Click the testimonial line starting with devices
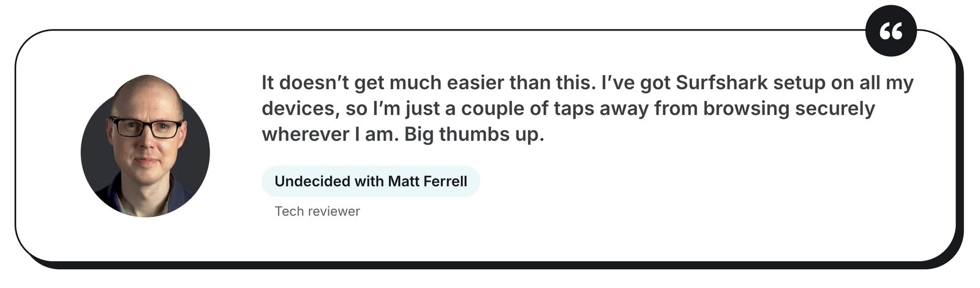The height and width of the screenshot is (288, 980). click(x=568, y=109)
